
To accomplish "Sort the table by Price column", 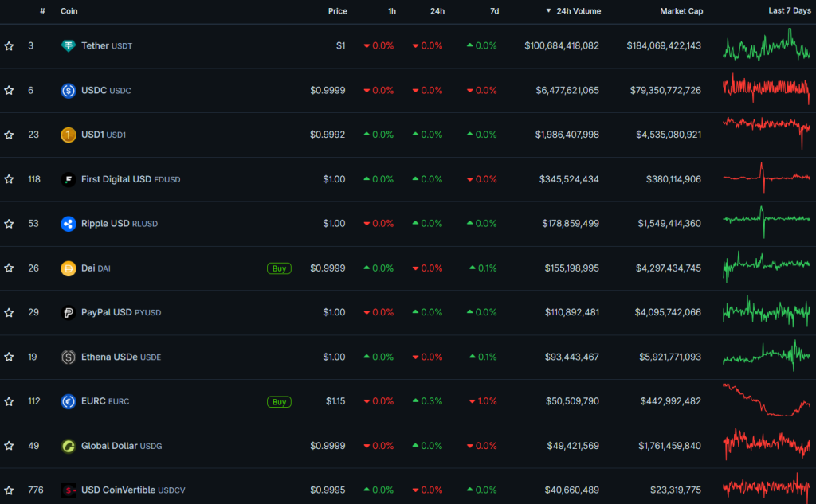I will (337, 11).
